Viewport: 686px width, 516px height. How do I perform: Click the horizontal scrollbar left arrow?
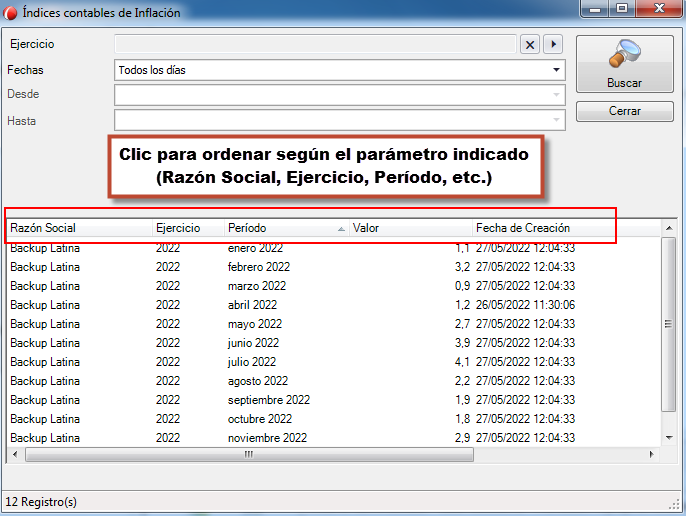click(x=15, y=455)
